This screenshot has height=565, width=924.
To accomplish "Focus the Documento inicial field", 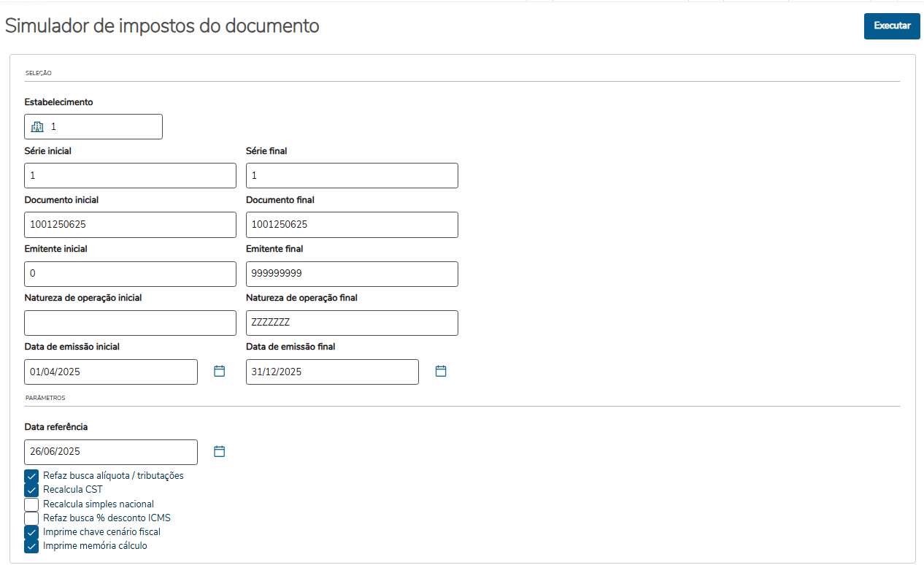I will 130,225.
